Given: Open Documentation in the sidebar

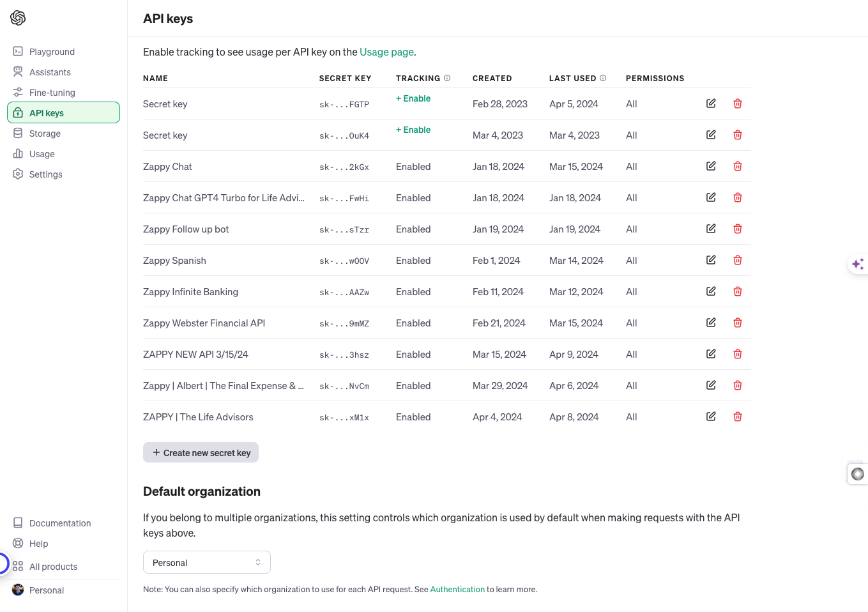Looking at the screenshot, I should pos(63,523).
